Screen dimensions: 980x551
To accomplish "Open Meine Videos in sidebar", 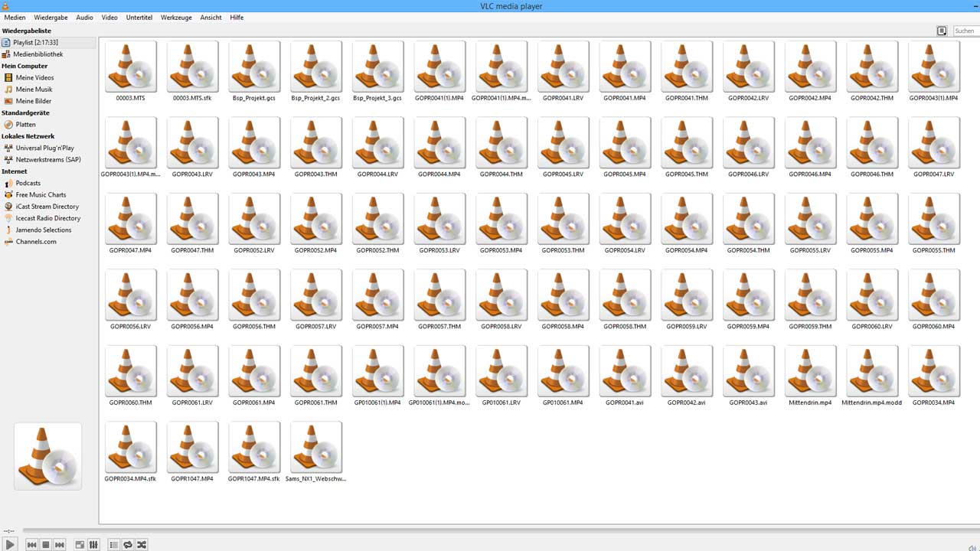I will (34, 78).
